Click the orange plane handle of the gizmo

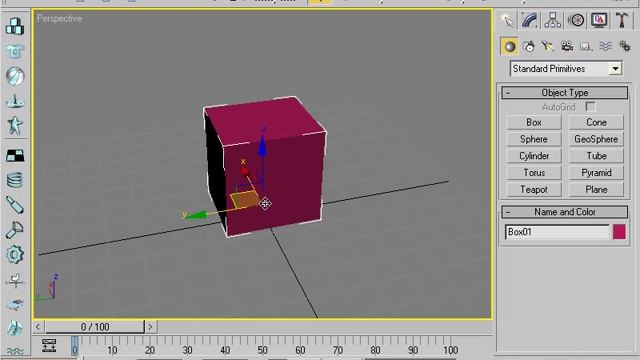coord(244,200)
